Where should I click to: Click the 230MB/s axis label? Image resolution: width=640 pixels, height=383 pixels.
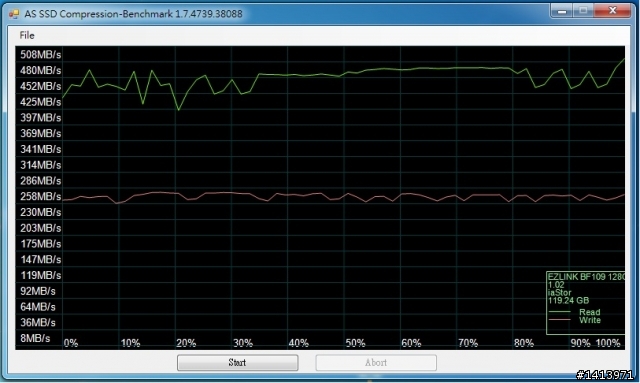(x=40, y=212)
